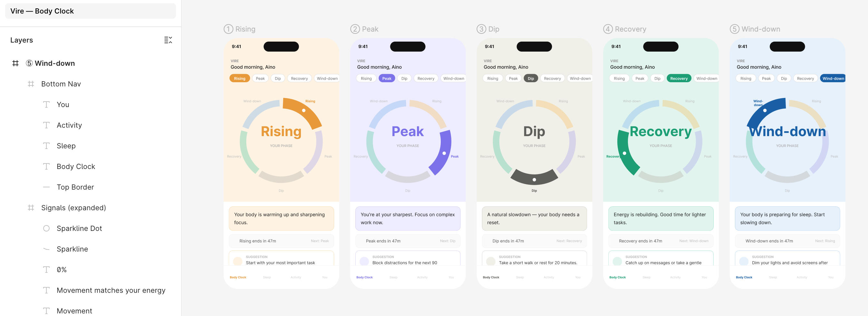The width and height of the screenshot is (868, 316).
Task: Collapse all layers using the Layers panel icon
Action: point(168,40)
